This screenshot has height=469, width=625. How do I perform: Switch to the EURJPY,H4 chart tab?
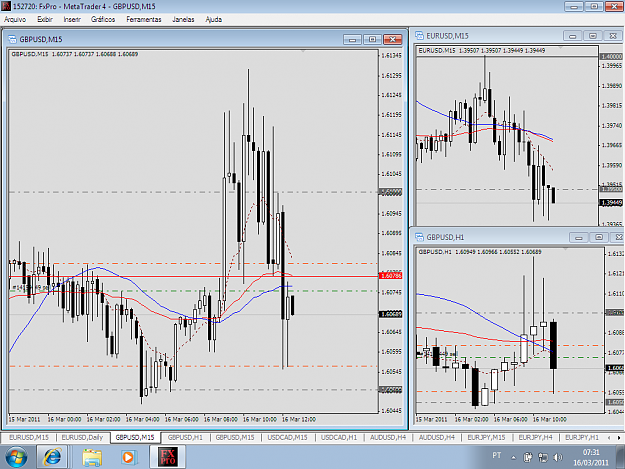[x=535, y=437]
